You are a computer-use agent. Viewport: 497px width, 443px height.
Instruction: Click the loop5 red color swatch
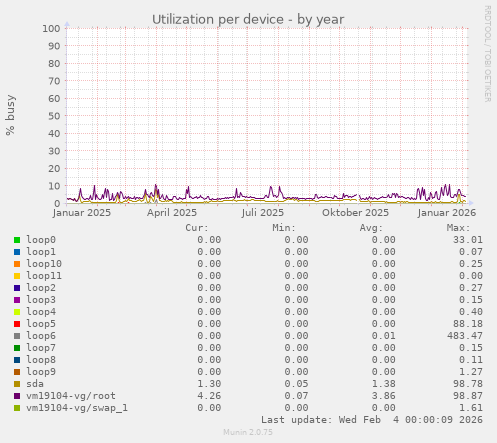point(17,324)
